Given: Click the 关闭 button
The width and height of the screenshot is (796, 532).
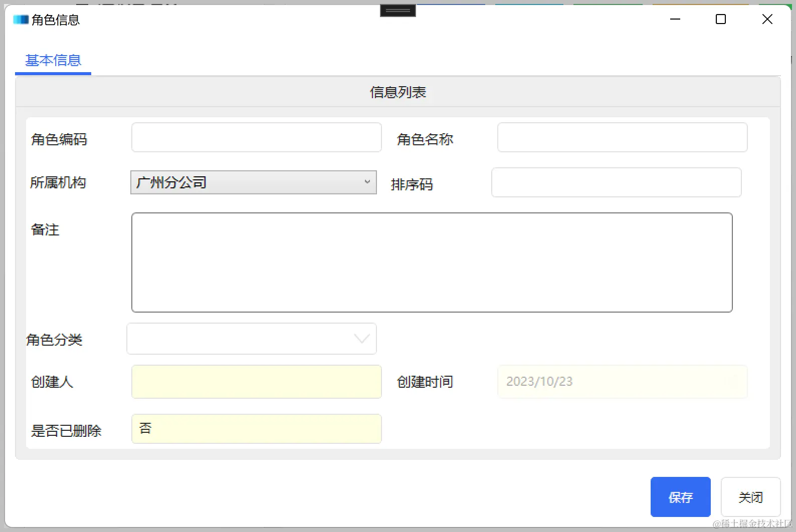Looking at the screenshot, I should [750, 497].
